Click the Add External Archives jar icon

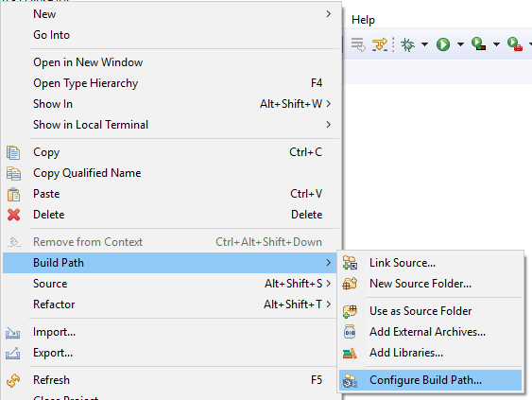(x=350, y=332)
